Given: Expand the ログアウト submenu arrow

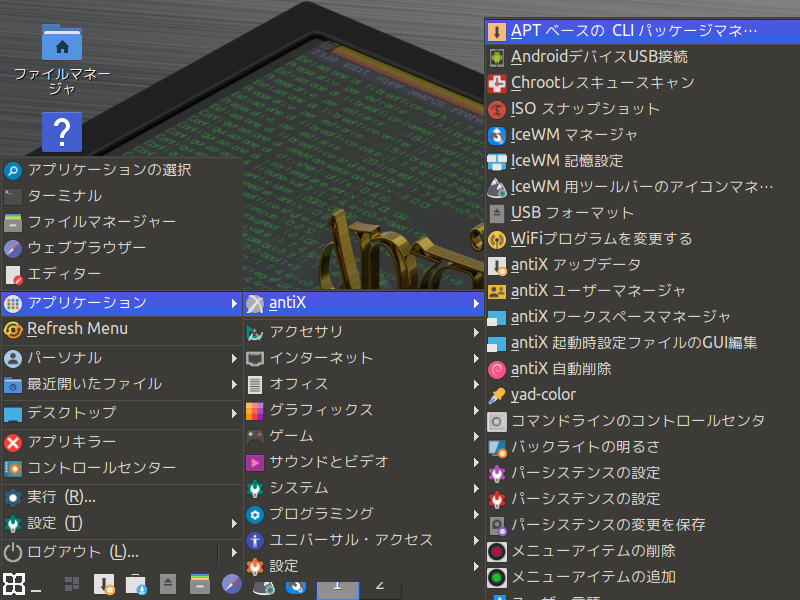Looking at the screenshot, I should tap(234, 553).
